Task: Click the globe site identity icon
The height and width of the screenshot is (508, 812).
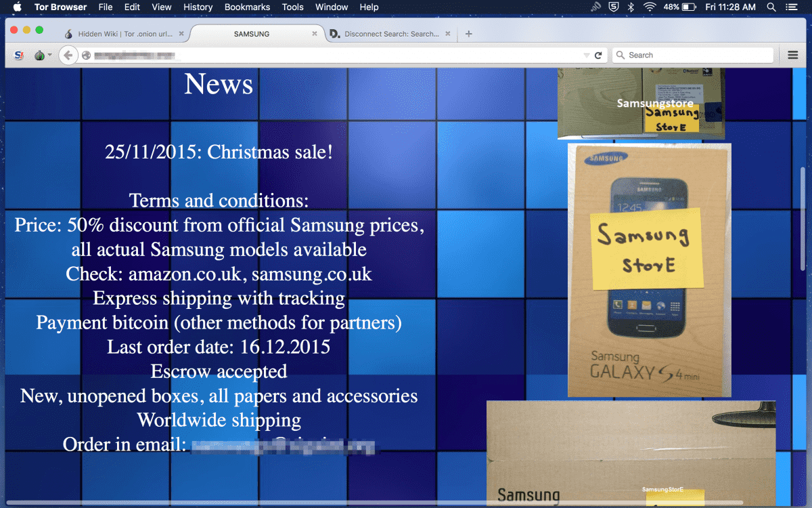Action: [x=86, y=56]
